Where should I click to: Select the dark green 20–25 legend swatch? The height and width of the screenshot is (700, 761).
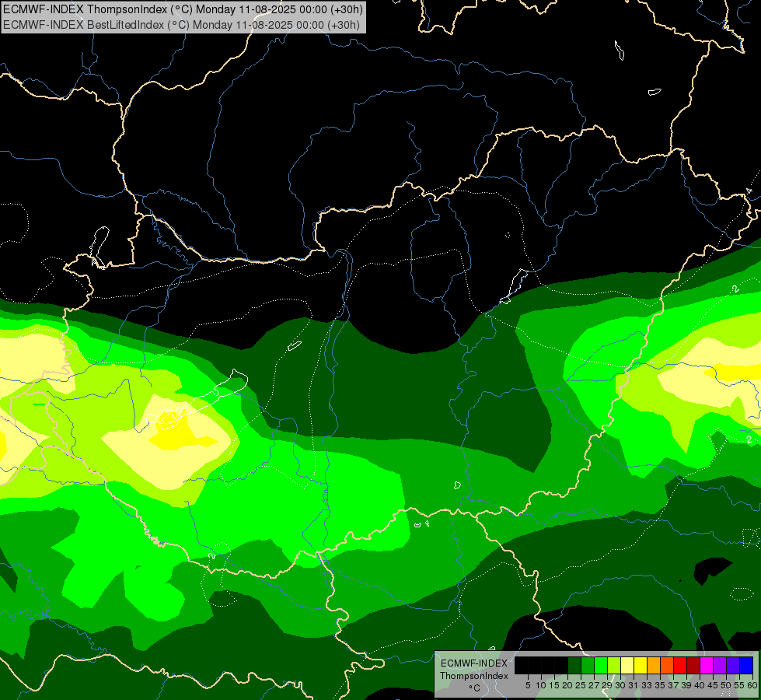pos(574,666)
